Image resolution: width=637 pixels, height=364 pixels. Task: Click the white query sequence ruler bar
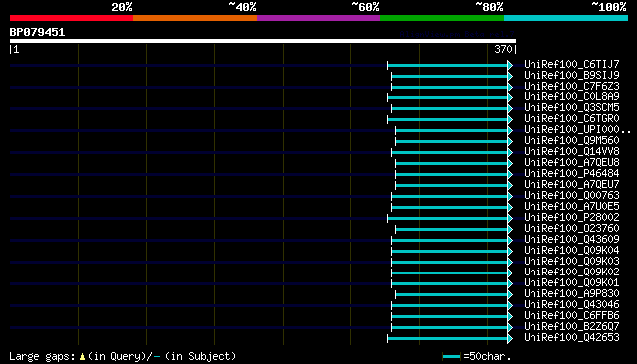pyautogui.click(x=263, y=41)
